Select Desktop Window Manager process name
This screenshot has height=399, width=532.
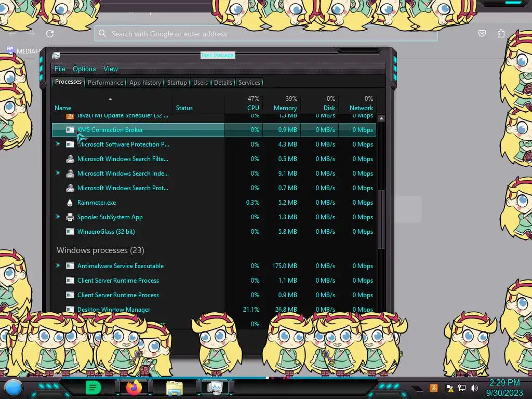pos(114,310)
